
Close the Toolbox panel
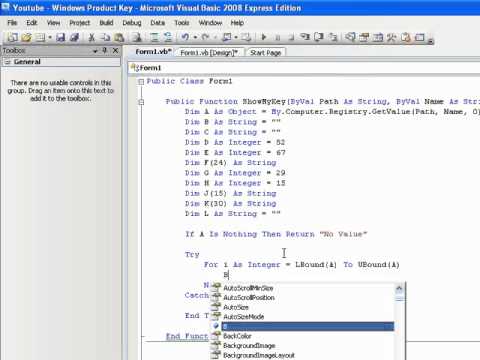coord(115,50)
